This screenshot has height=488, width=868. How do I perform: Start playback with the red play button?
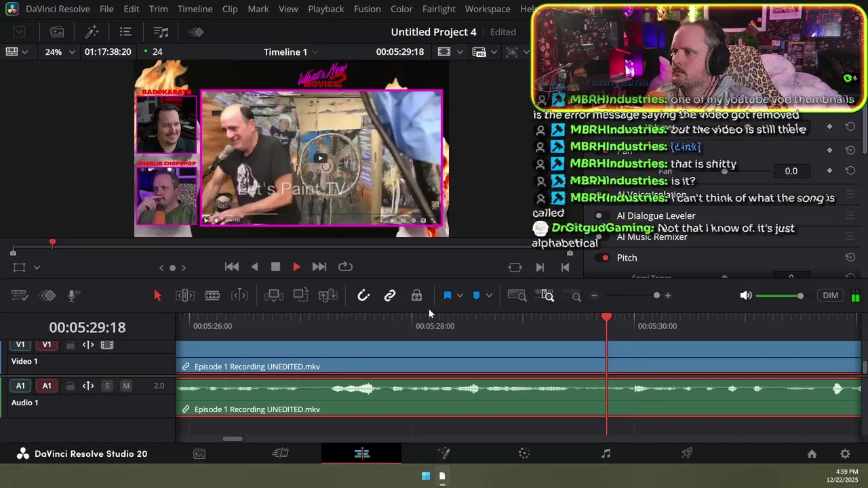tap(296, 267)
